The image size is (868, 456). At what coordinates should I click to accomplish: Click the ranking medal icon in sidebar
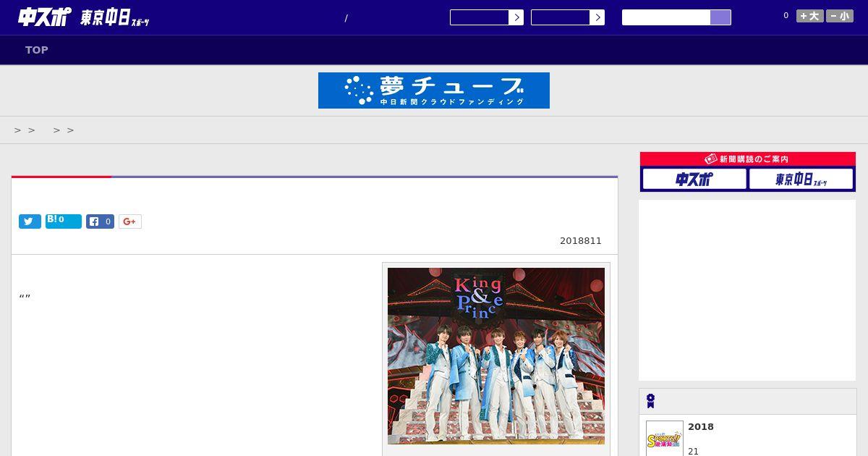(651, 401)
